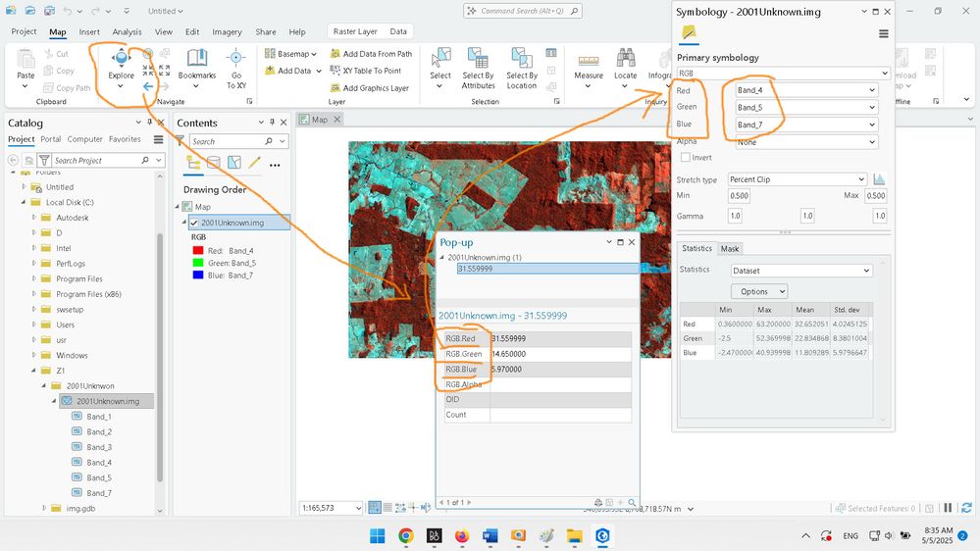Click the Options button
The height and width of the screenshot is (551, 980).
click(x=758, y=291)
